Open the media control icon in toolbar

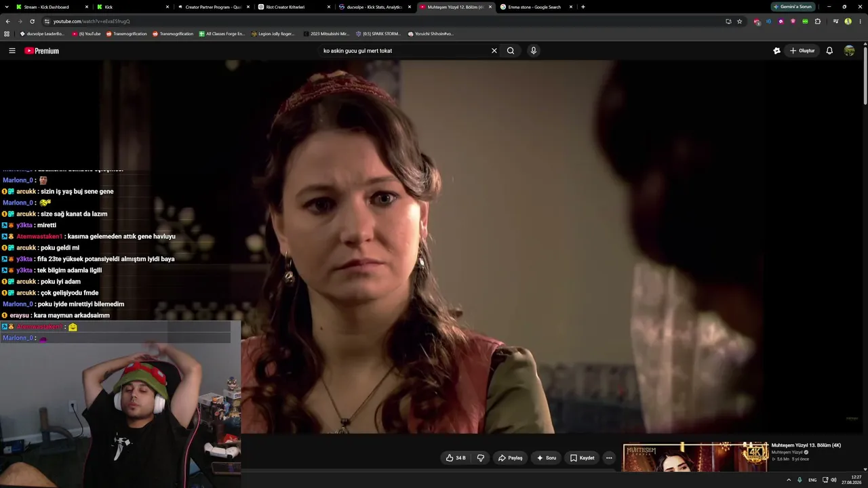[x=836, y=21]
